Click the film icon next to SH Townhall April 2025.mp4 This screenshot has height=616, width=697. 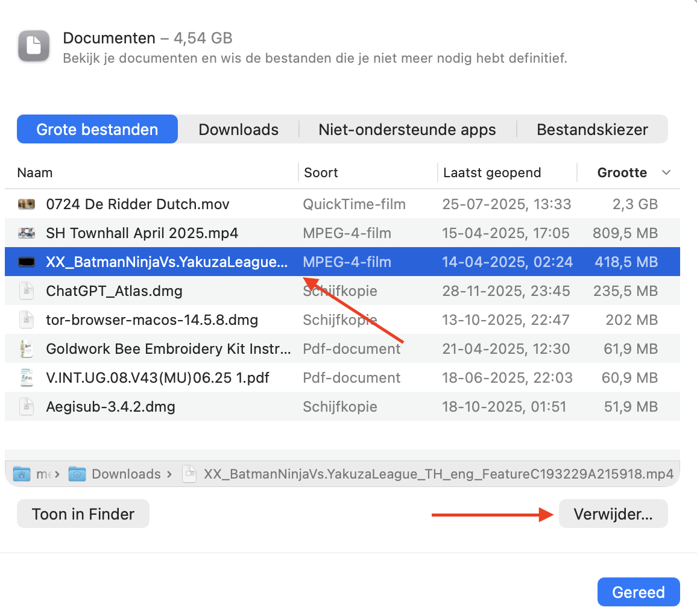(x=27, y=233)
